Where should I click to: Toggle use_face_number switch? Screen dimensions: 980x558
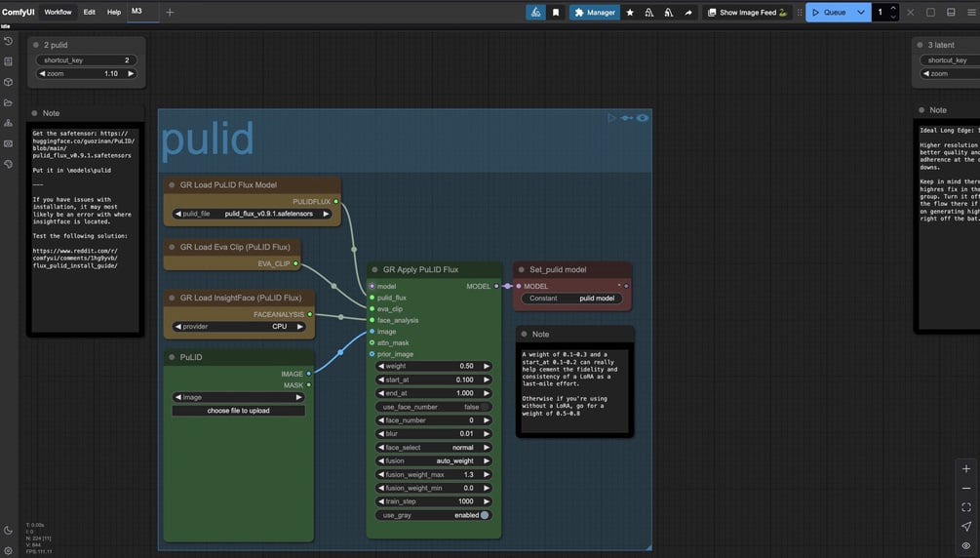pyautogui.click(x=485, y=407)
